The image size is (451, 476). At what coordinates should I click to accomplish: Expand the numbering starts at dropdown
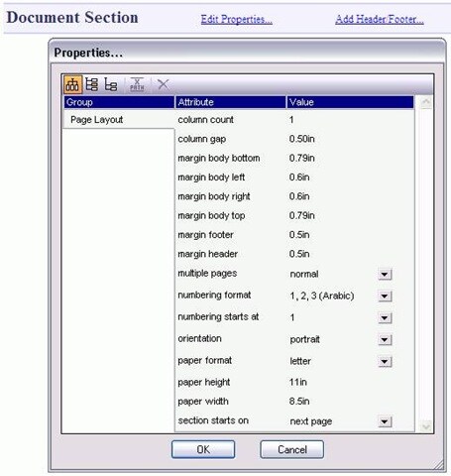pyautogui.click(x=385, y=317)
